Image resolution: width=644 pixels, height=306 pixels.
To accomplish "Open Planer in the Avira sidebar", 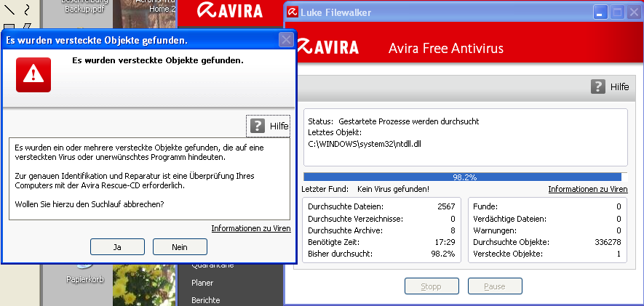I will click(x=202, y=283).
